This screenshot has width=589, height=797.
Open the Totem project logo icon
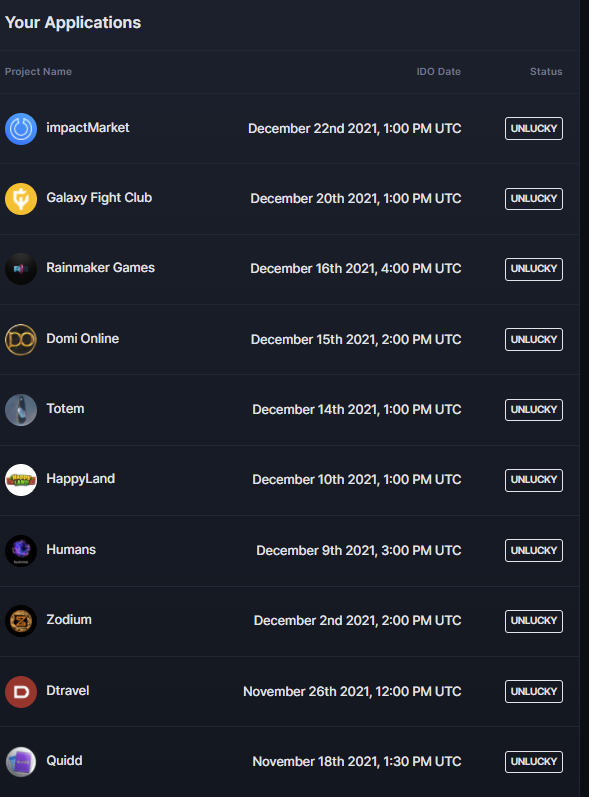[21, 410]
